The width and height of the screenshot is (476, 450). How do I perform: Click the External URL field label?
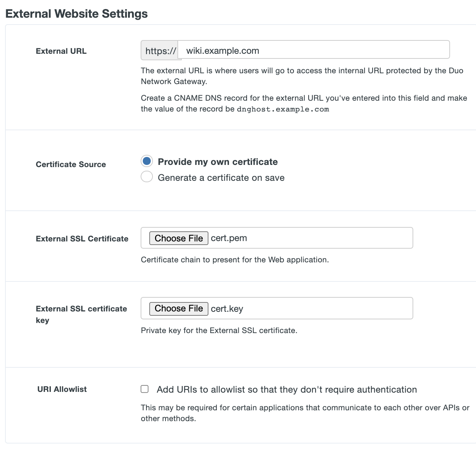point(61,51)
